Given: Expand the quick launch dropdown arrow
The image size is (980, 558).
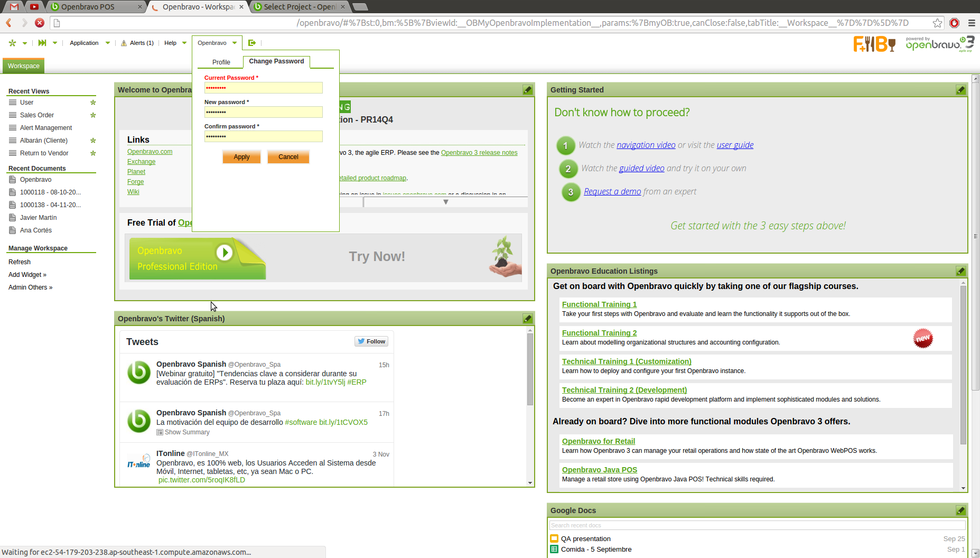Looking at the screenshot, I should [55, 43].
